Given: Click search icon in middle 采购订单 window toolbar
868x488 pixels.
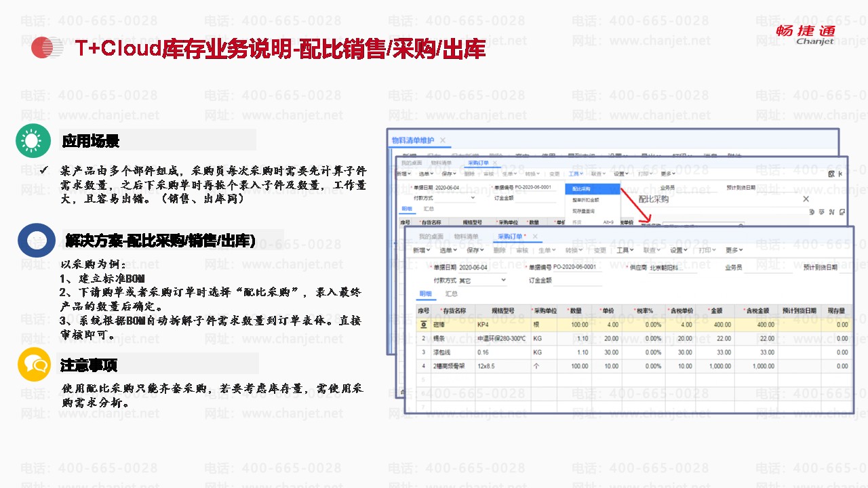Looking at the screenshot, I should point(832,174).
